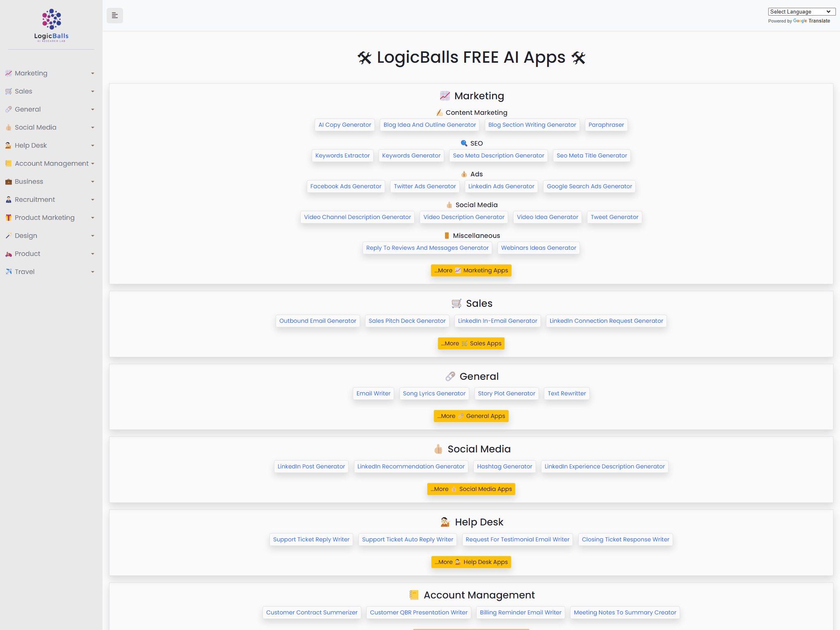Click More Help Desk Apps button

471,562
